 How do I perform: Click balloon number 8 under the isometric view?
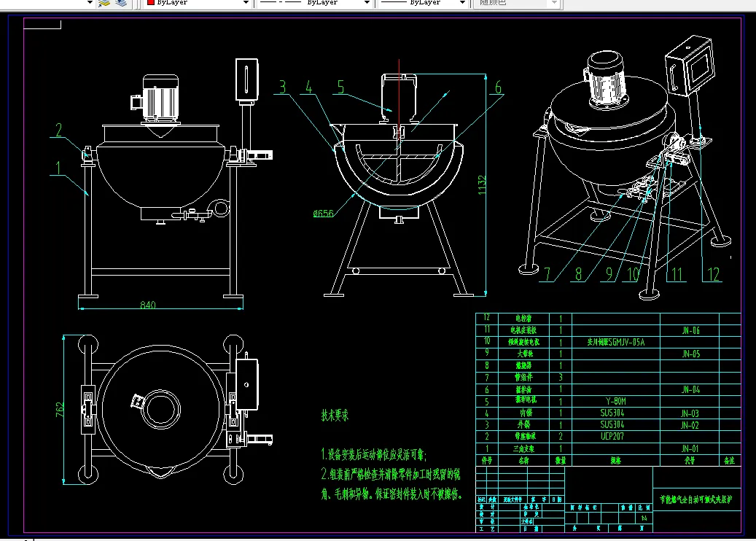[578, 274]
